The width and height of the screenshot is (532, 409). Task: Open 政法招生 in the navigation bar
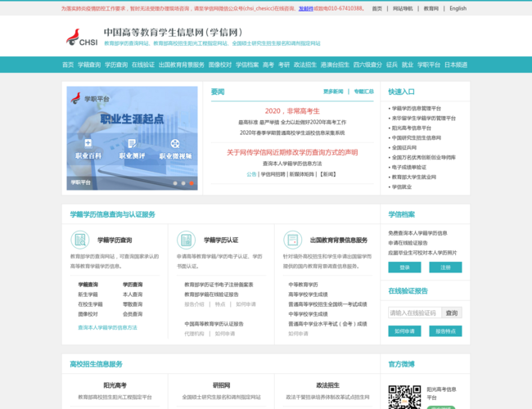point(305,65)
